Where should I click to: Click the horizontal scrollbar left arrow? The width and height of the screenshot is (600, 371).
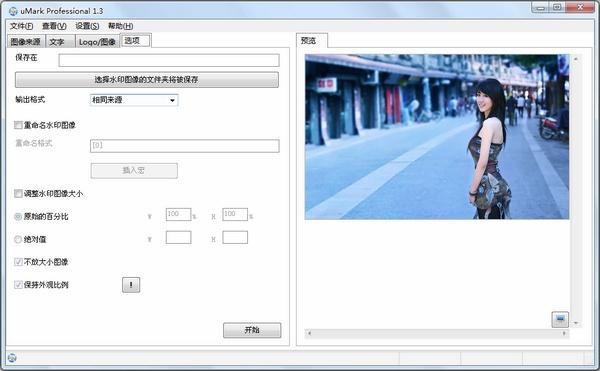[x=310, y=334]
